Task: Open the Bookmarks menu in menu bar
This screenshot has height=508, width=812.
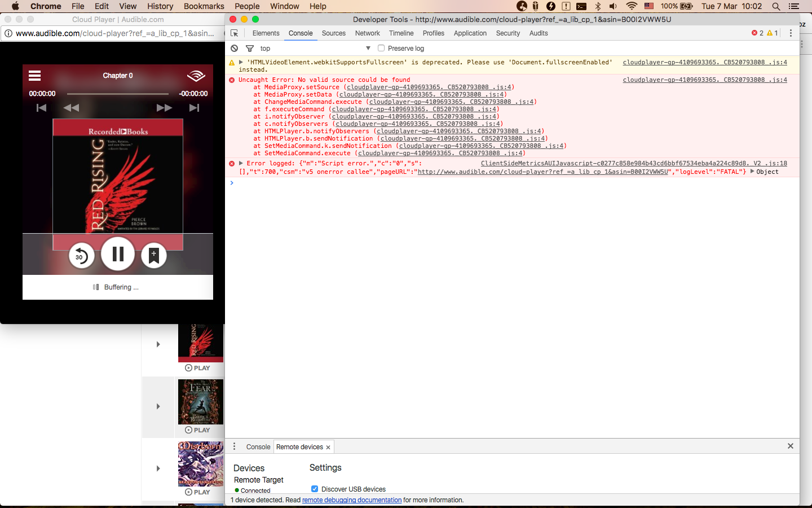Action: pos(204,6)
